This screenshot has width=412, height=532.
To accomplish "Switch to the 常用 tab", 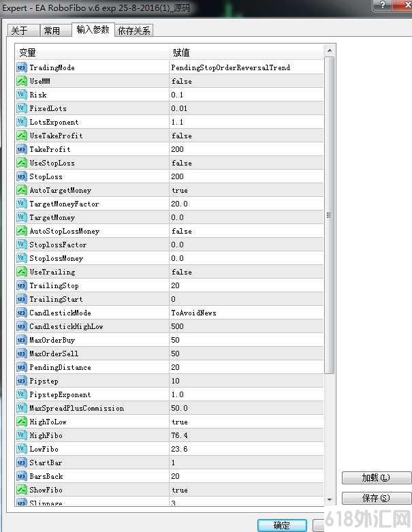I will (x=55, y=31).
